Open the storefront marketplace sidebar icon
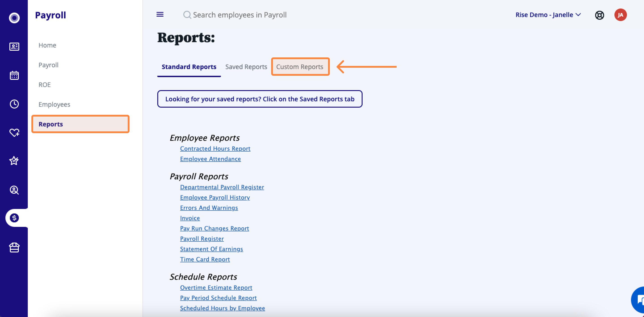This screenshot has width=644, height=317. coord(14,248)
